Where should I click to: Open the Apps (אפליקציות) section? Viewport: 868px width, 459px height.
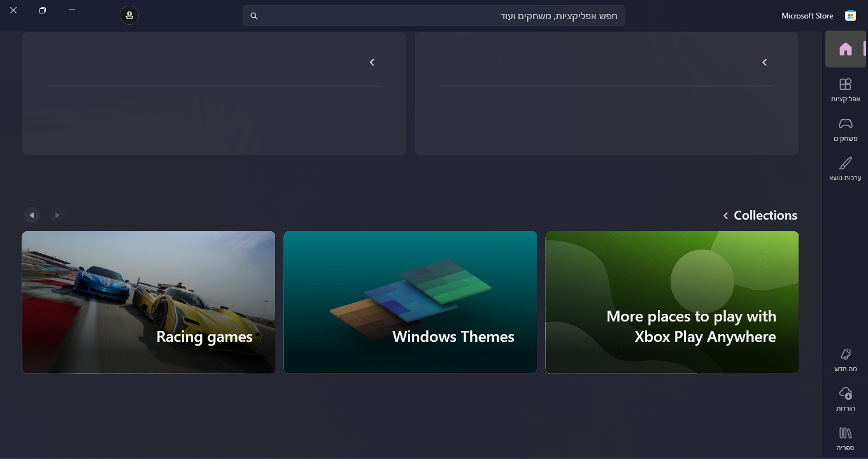845,89
